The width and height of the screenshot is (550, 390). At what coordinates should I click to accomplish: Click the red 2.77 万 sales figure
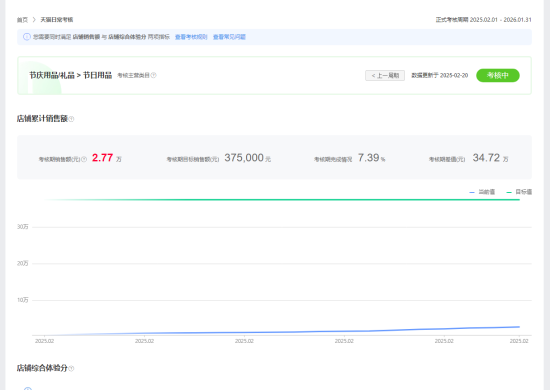(107, 158)
